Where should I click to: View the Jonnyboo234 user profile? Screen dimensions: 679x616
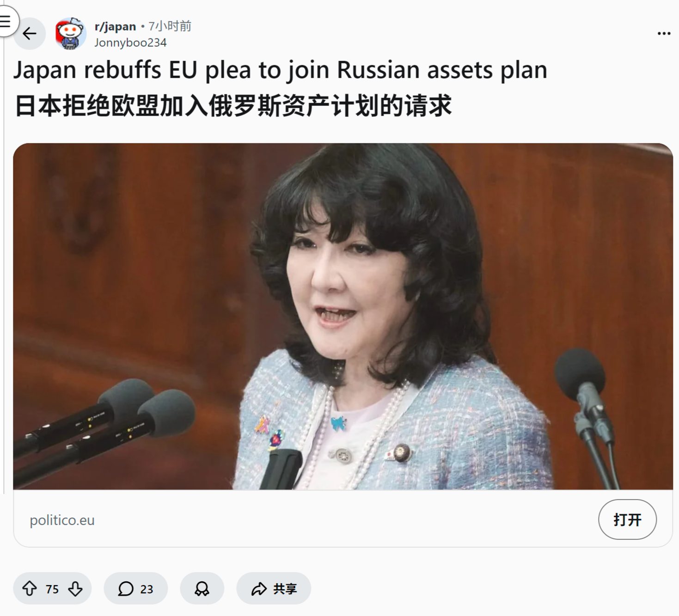pos(130,43)
